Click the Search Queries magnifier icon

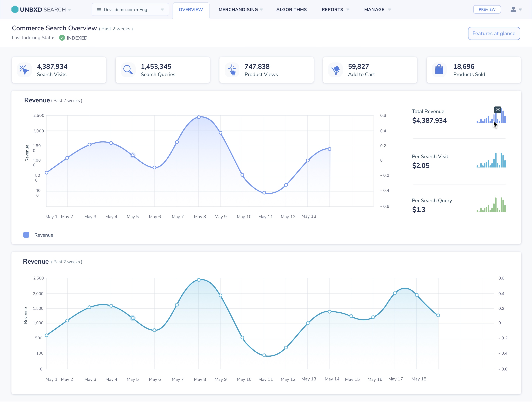[x=128, y=70]
